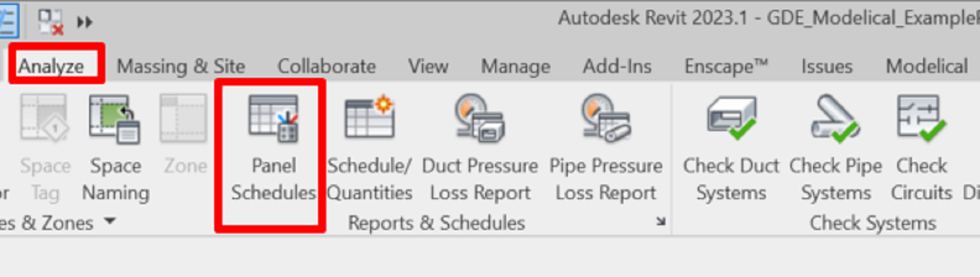This screenshot has width=980, height=277.
Task: Open the Reports & Schedules dialog launcher arrow
Action: (x=661, y=221)
